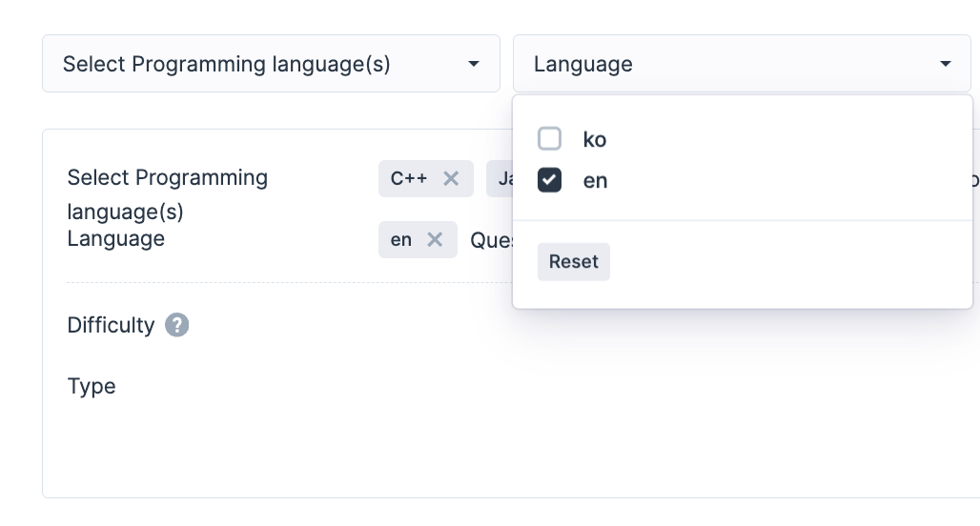980x526 pixels.
Task: Click the Programming language(s) dropdown caret arrow
Action: pos(473,64)
